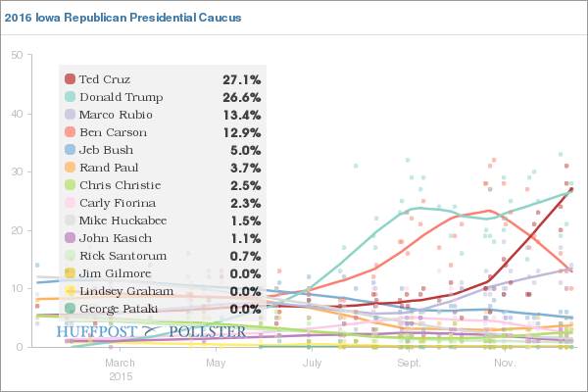The width and height of the screenshot is (588, 392).
Task: Click the Marco Rubio lavender legend swatch
Action: [71, 114]
